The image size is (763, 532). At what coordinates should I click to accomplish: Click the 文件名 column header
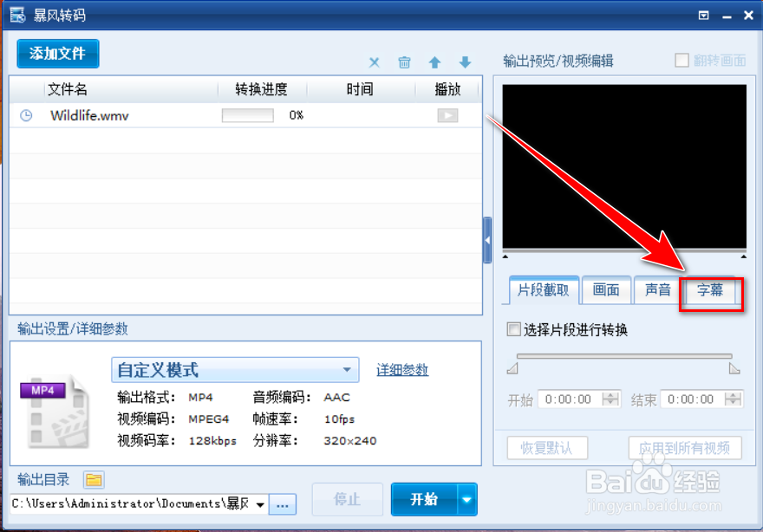click(x=67, y=89)
